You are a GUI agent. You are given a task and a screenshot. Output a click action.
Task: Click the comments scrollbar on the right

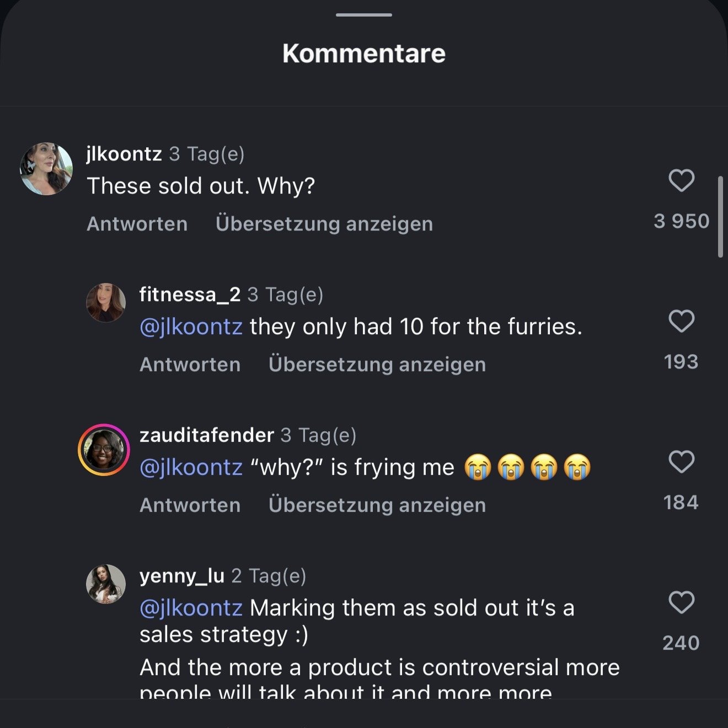click(720, 217)
